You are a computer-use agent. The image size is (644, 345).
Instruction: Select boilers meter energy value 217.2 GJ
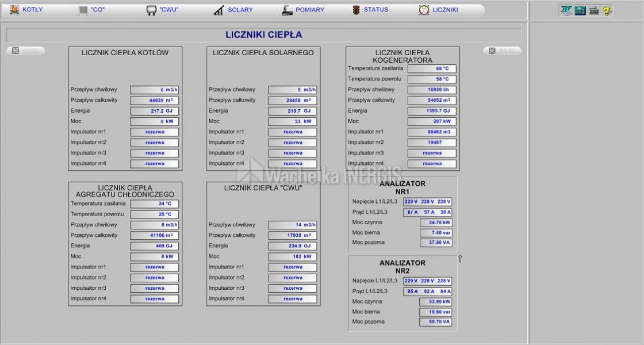155,111
